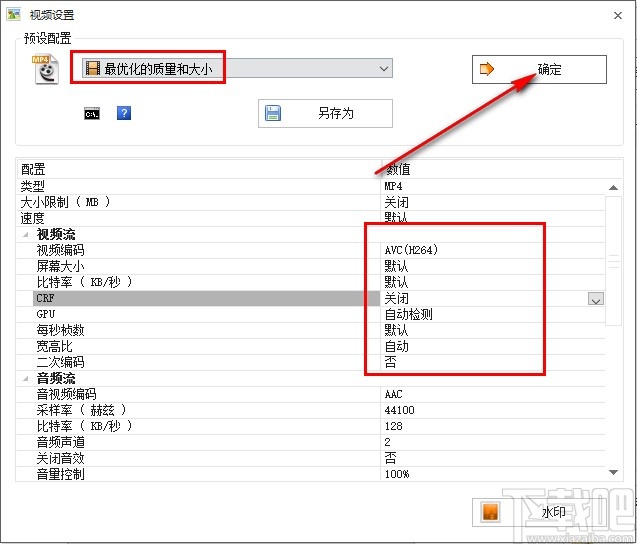Click the AAC audio codec value
637x544 pixels.
(x=393, y=394)
